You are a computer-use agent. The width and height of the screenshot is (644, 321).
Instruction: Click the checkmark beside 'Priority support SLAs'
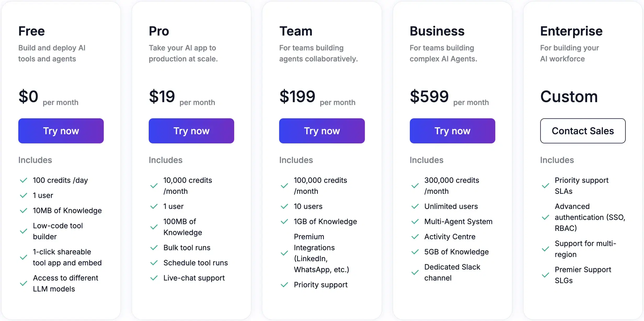pyautogui.click(x=545, y=186)
